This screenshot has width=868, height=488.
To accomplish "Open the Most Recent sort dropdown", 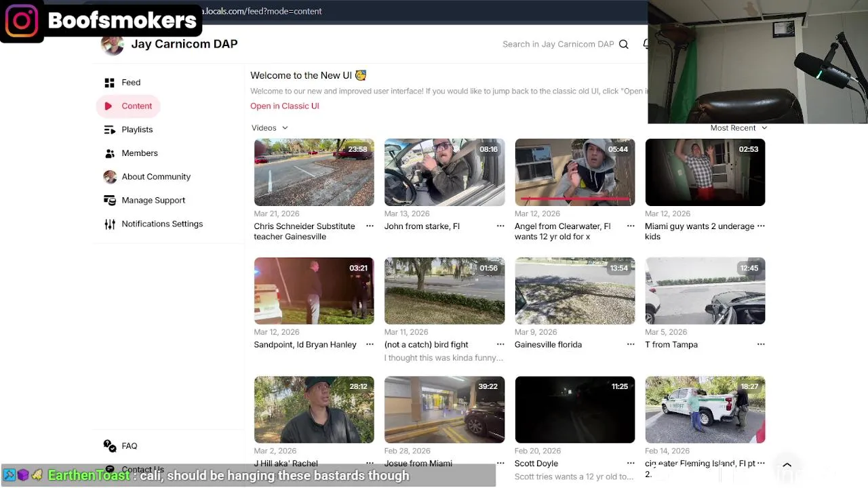I will tap(738, 128).
